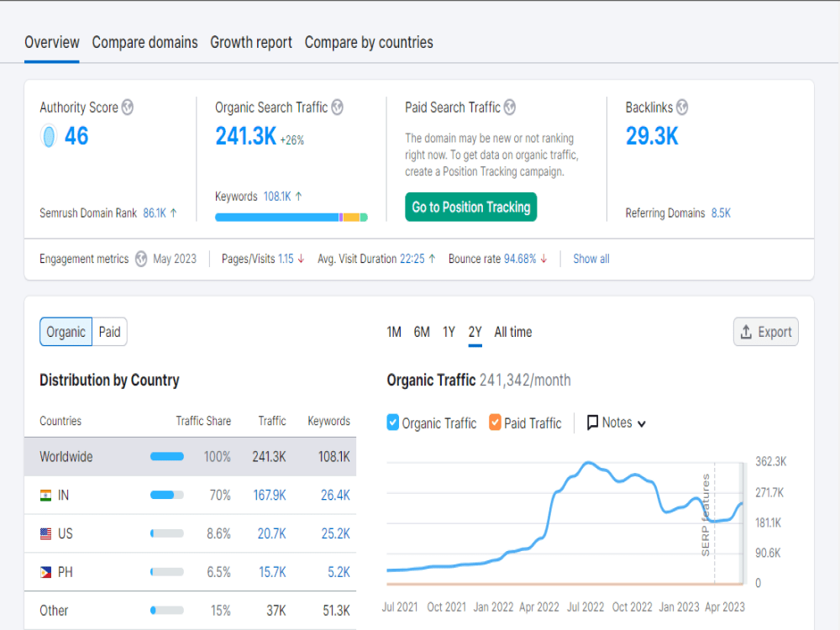Select the 6M time range
Viewport: 840px width, 630px height.
(422, 332)
